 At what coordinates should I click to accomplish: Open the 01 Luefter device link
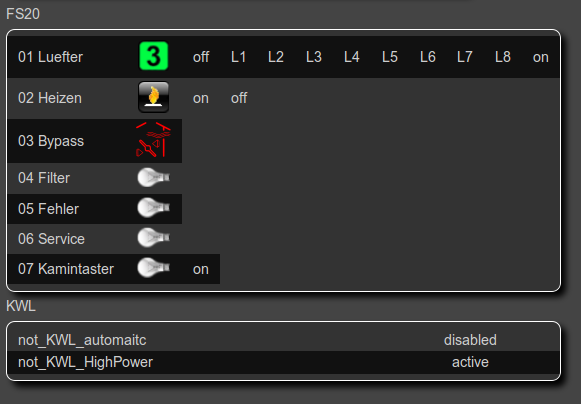50,57
